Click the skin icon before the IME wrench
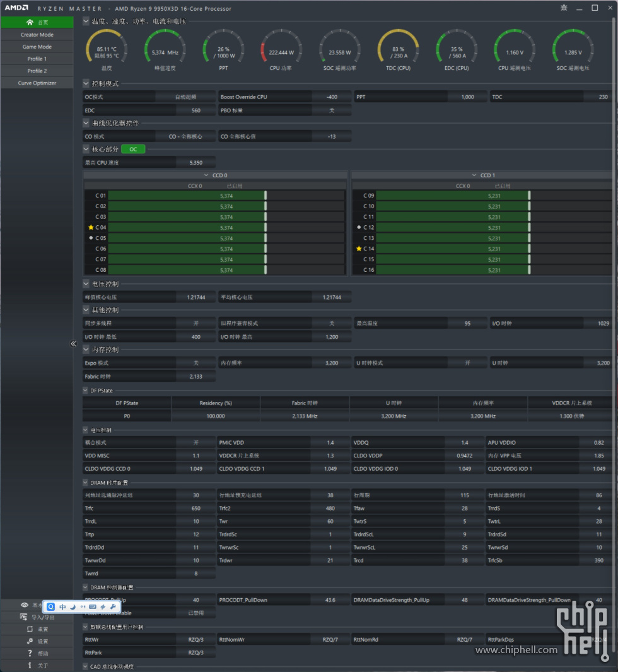 103,607
